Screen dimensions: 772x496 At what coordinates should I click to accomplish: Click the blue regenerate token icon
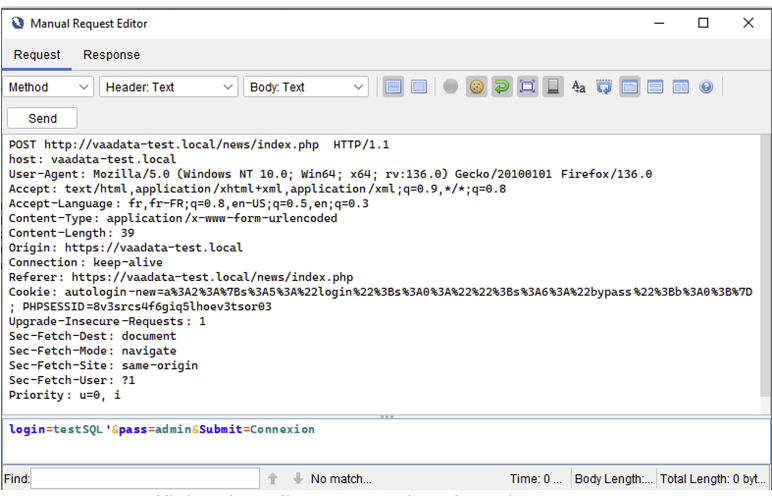604,87
